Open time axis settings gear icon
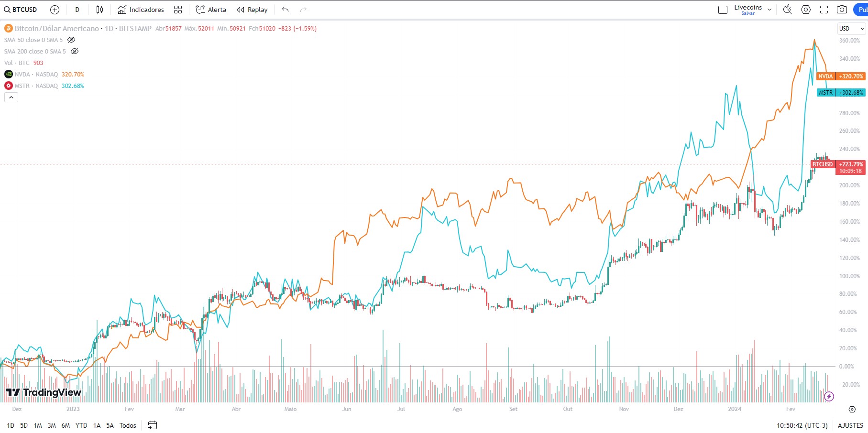This screenshot has height=433, width=868. pyautogui.click(x=852, y=409)
